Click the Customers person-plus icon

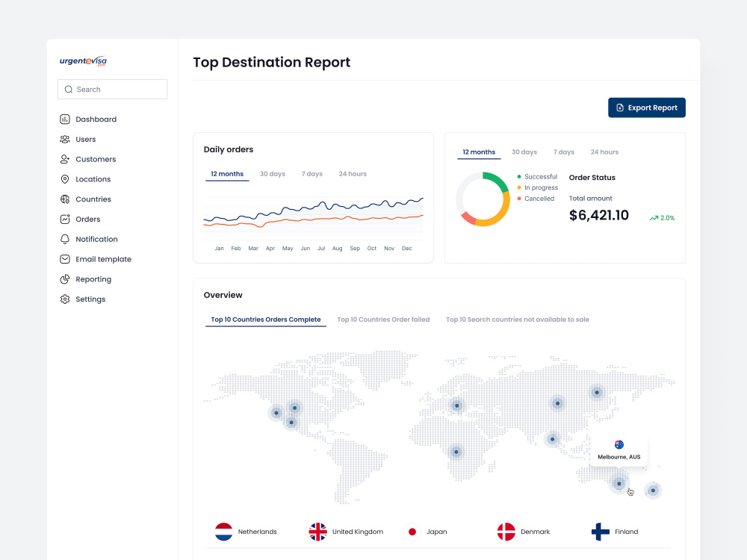pyautogui.click(x=65, y=159)
